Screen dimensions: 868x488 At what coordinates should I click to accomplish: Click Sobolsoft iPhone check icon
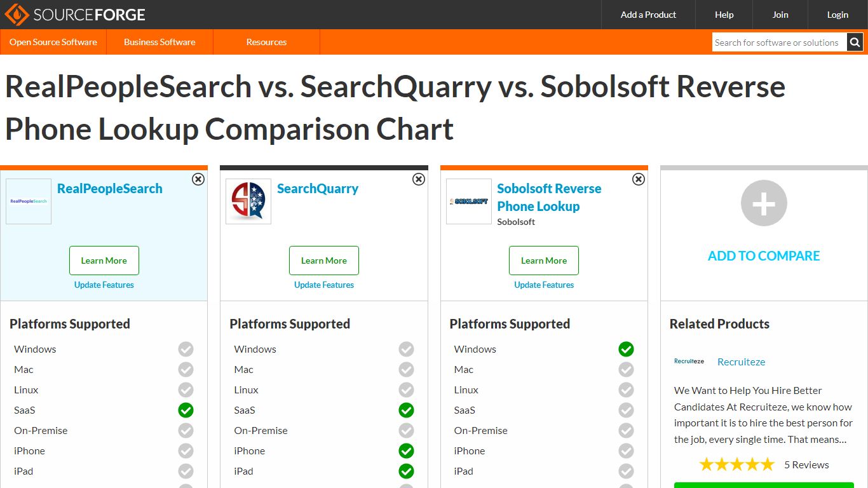(626, 451)
